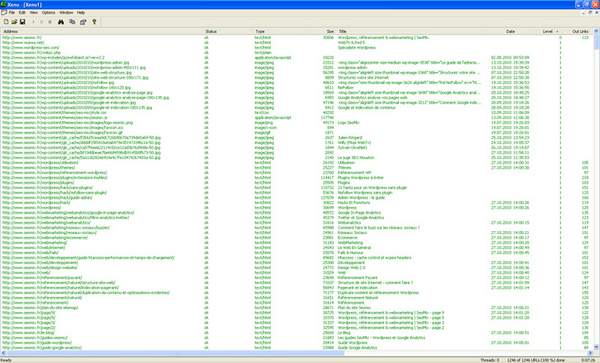Select the row titled "Guide Wordpress"
The image size is (600, 363).
[297, 343]
